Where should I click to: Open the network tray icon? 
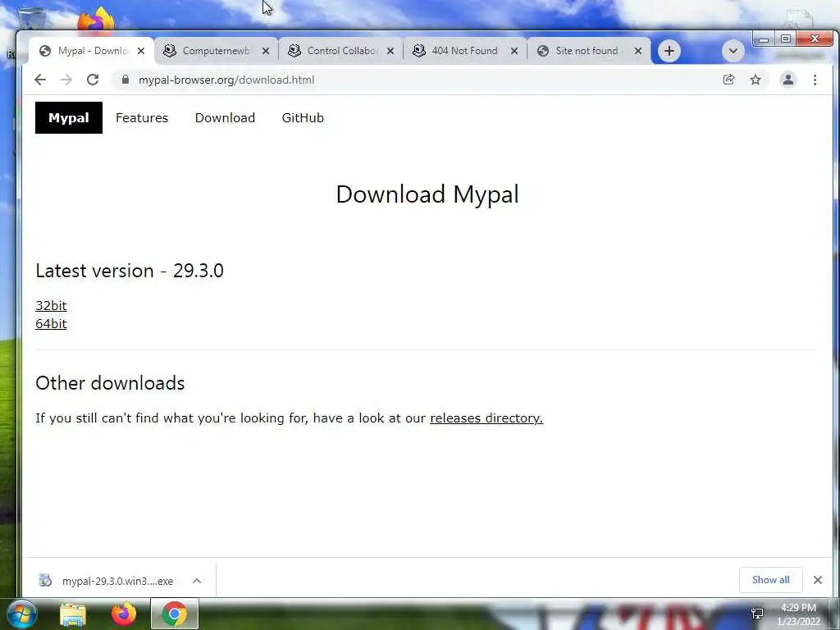(x=757, y=614)
